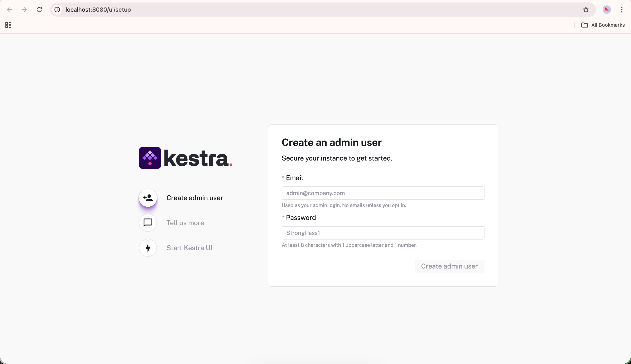Click the Start Kestra UI step label
The height and width of the screenshot is (364, 631).
189,248
